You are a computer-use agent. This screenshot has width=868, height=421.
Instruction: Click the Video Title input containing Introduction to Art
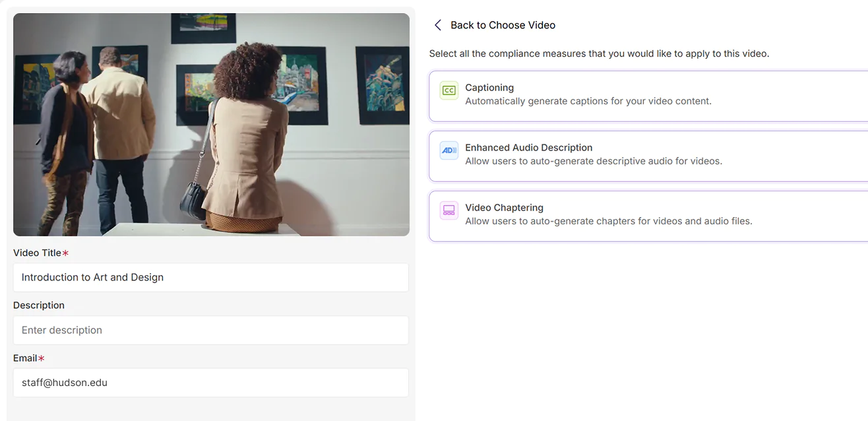[x=210, y=277]
